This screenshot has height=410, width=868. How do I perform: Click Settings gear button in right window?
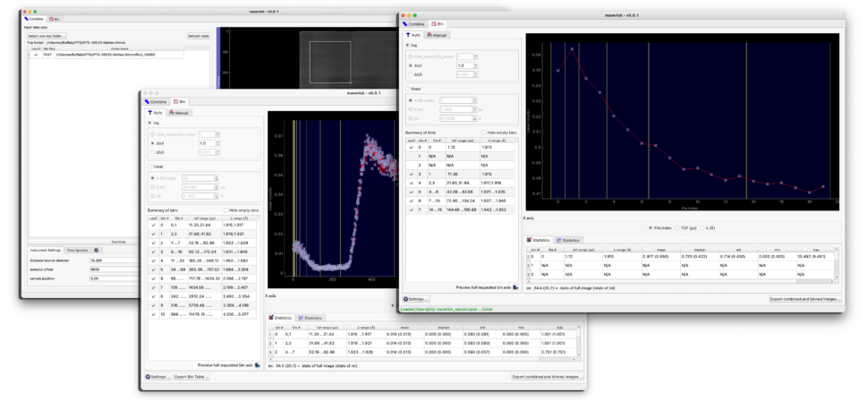pos(416,299)
